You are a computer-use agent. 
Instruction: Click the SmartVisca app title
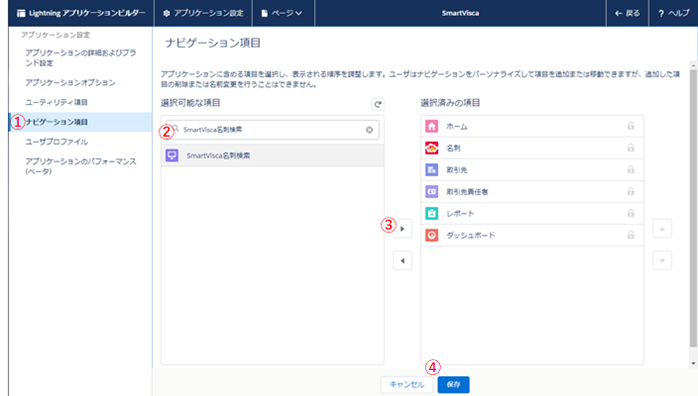tap(460, 13)
